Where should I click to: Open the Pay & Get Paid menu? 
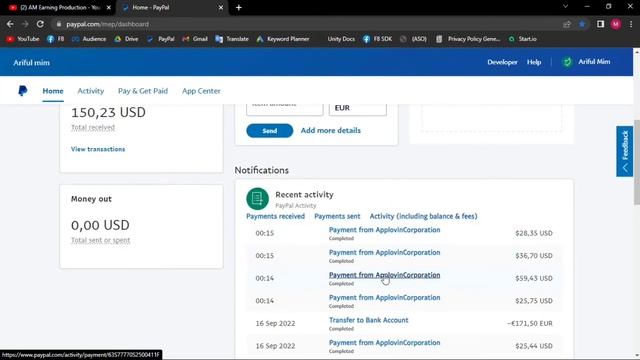pos(143,91)
